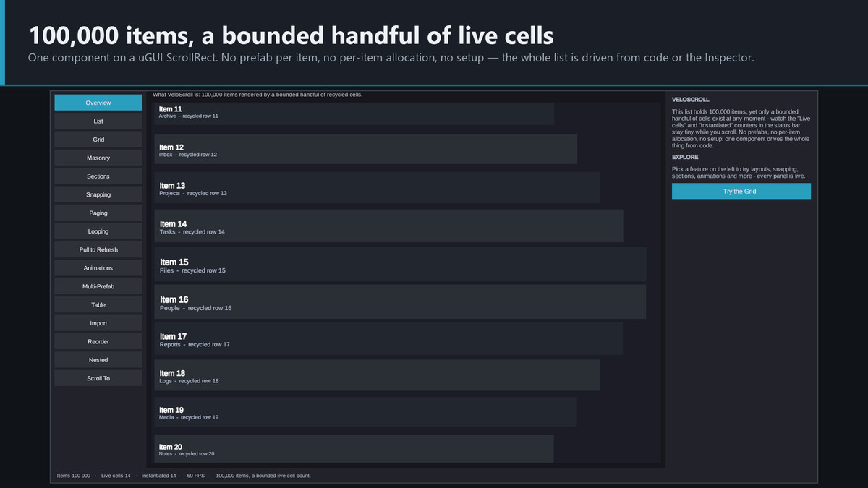
Task: Select the Overview tab in sidebar
Action: point(98,103)
